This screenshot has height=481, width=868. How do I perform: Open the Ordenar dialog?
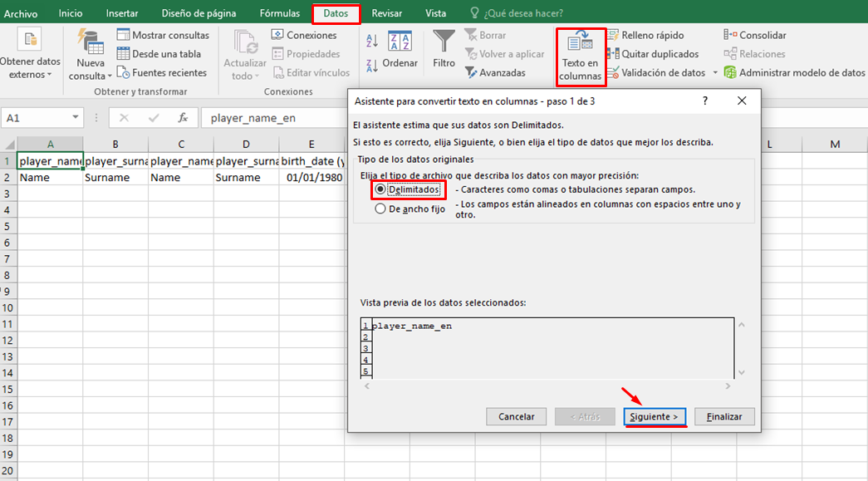pyautogui.click(x=400, y=49)
